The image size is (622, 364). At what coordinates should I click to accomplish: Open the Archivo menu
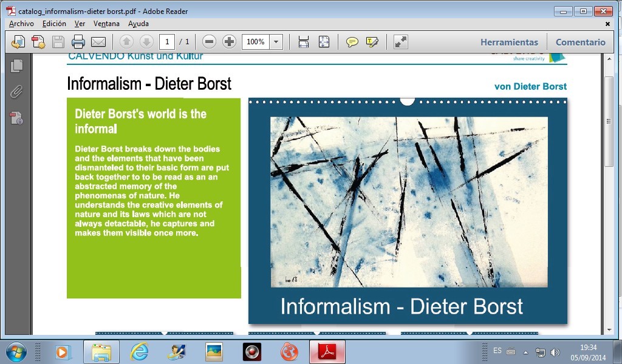(21, 24)
